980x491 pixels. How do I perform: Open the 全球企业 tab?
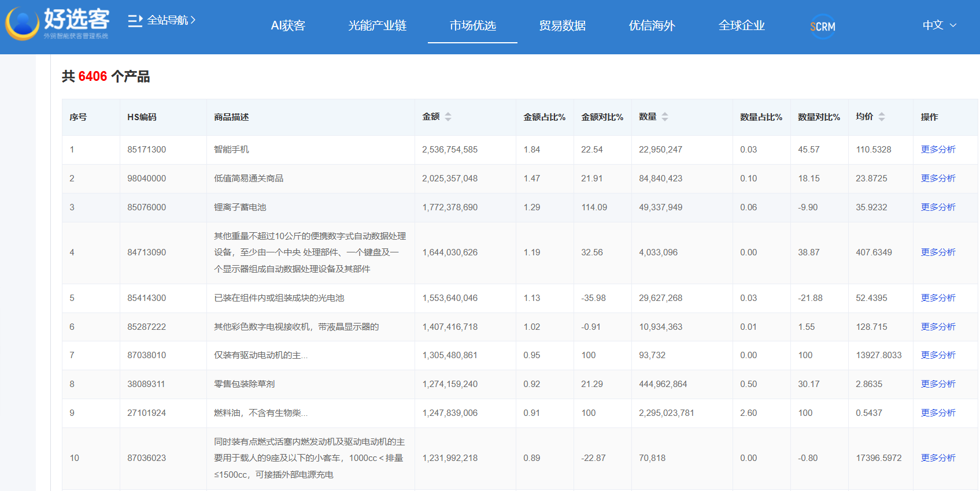(742, 26)
